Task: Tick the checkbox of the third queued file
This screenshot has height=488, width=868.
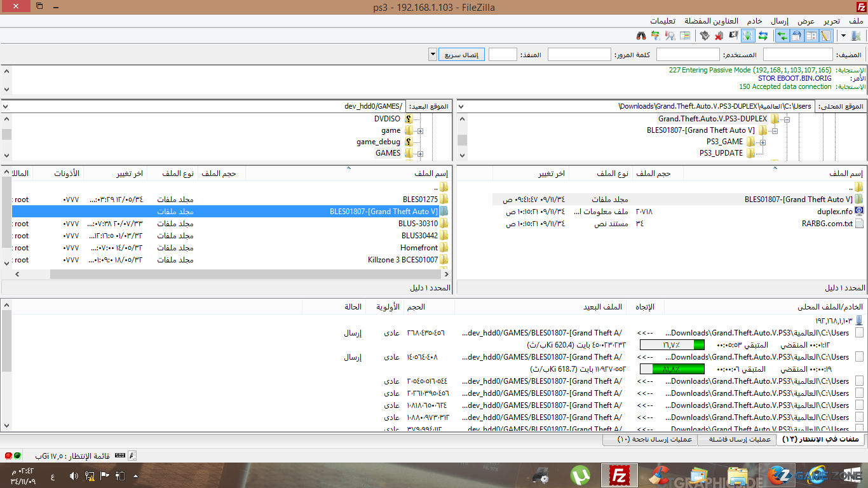Action: [x=859, y=381]
